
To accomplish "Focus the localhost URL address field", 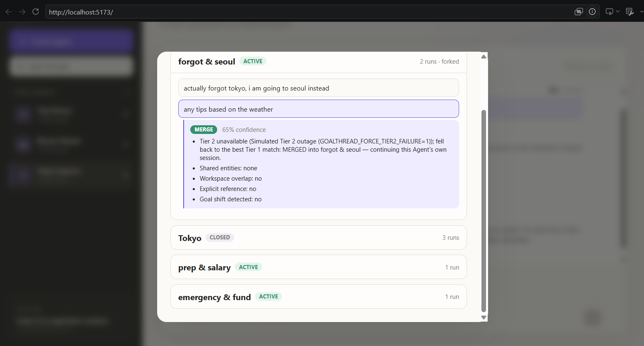I will click(x=309, y=12).
